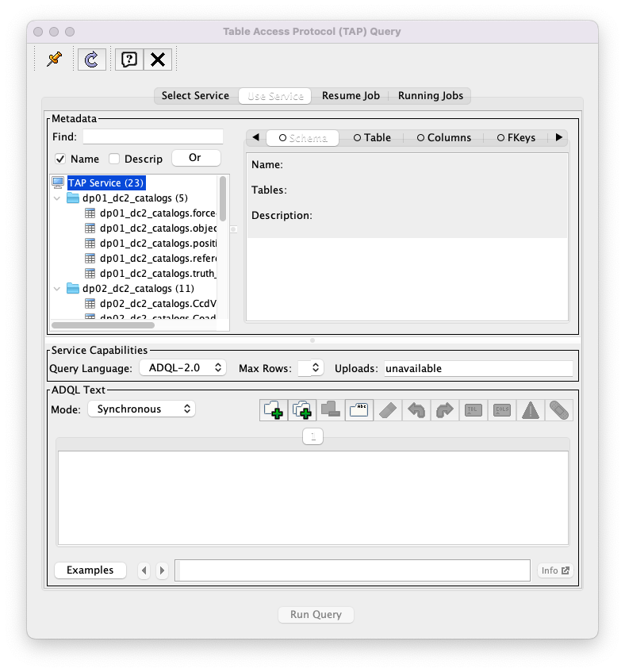
Task: Switch to Select Service tab
Action: coord(195,95)
